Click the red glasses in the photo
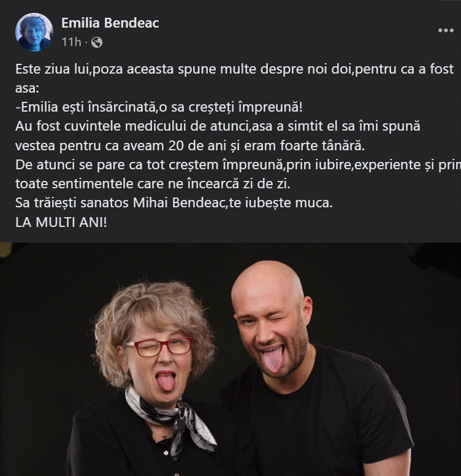461x476 pixels. 159,347
